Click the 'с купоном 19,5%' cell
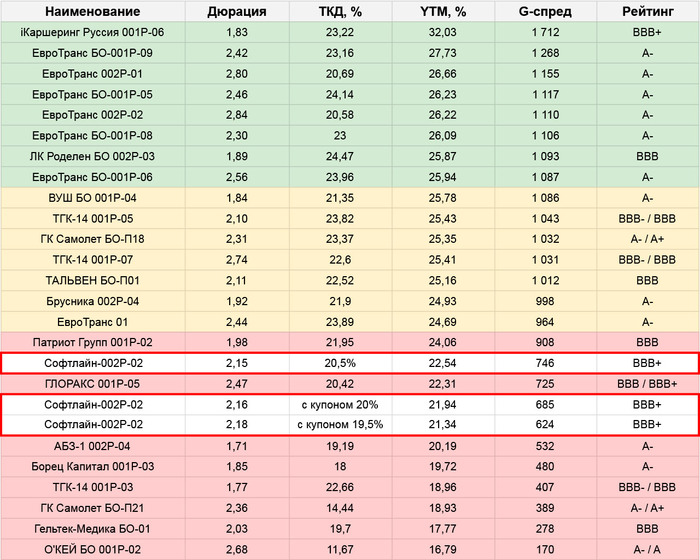Image resolution: width=700 pixels, height=560 pixels. click(340, 425)
